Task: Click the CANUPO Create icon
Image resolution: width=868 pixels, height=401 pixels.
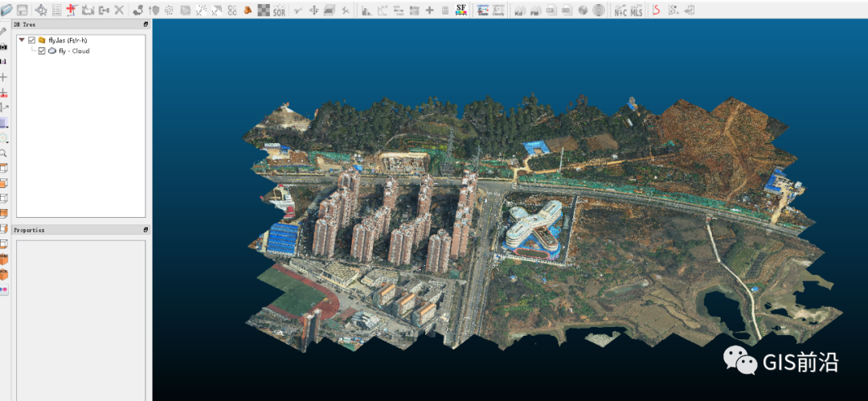Action: [483, 10]
